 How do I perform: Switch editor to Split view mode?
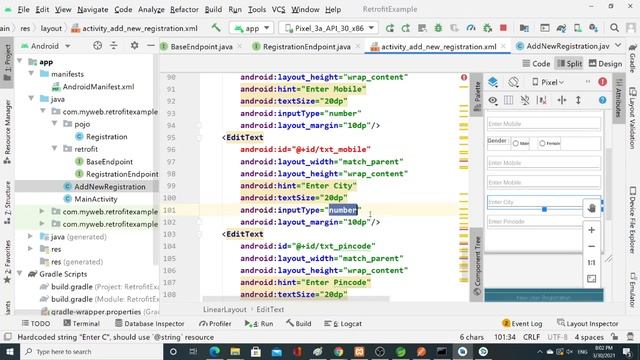coord(570,64)
